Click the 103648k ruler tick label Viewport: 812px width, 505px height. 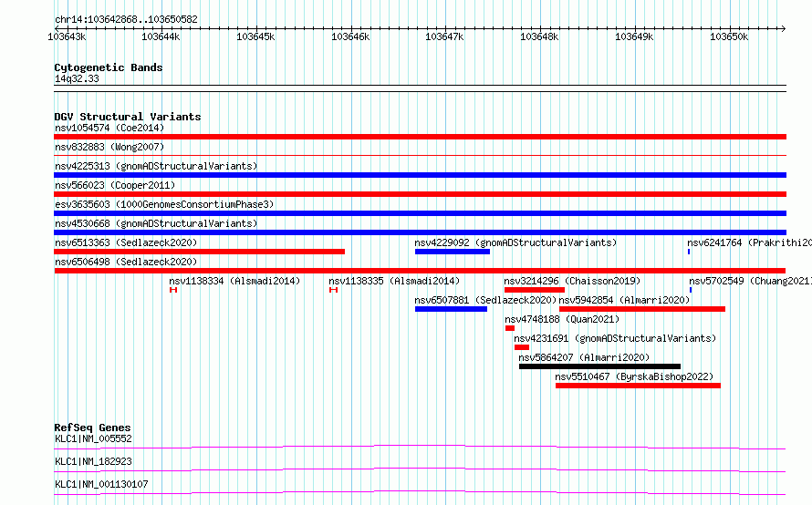[x=539, y=37]
